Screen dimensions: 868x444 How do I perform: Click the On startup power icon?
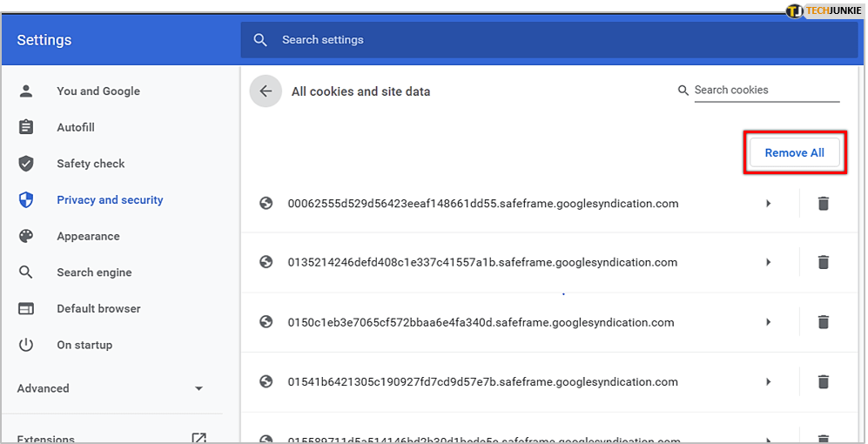pos(26,345)
